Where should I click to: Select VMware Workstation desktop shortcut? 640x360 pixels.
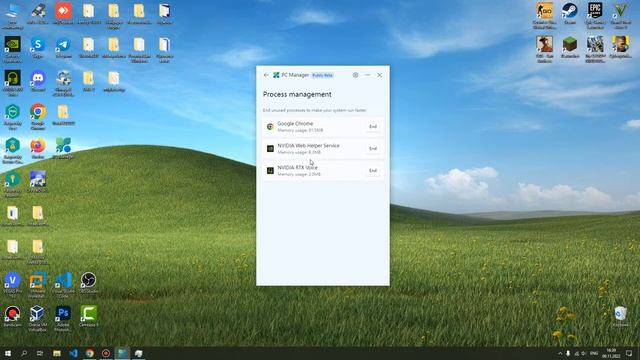point(38,284)
